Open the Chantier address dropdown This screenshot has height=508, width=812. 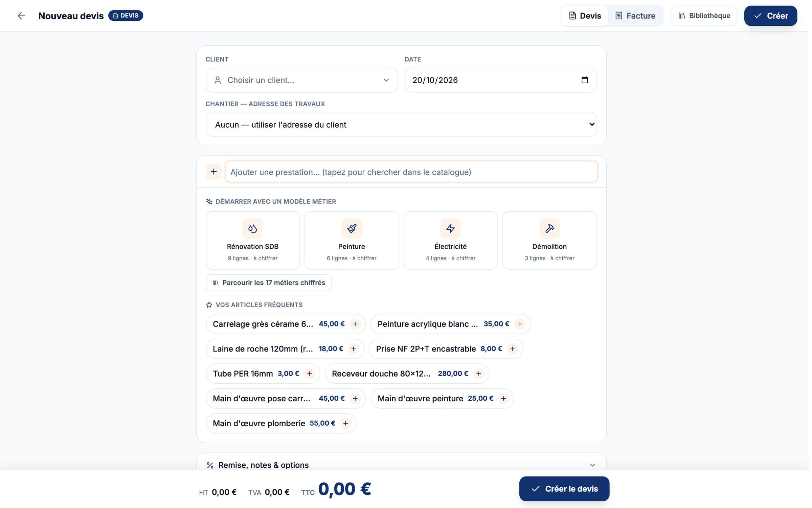point(401,124)
